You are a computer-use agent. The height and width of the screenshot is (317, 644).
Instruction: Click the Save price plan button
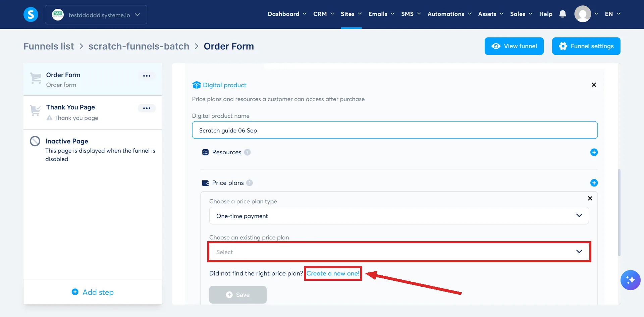[238, 295]
